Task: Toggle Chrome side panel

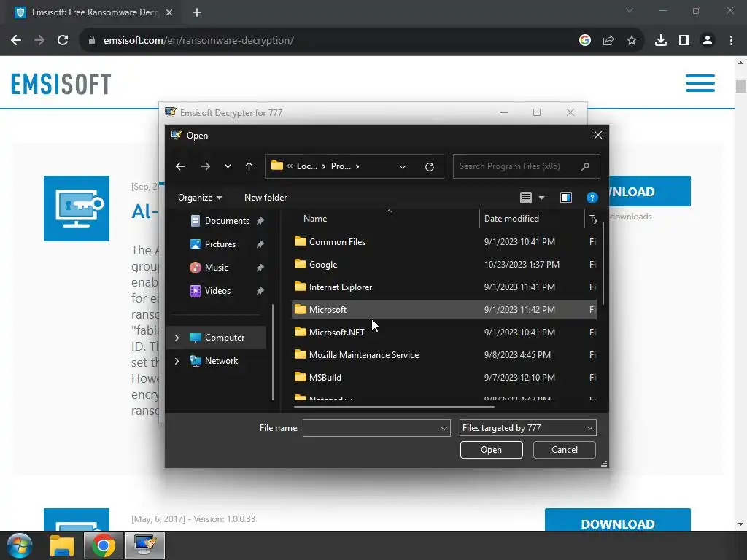Action: tap(684, 41)
